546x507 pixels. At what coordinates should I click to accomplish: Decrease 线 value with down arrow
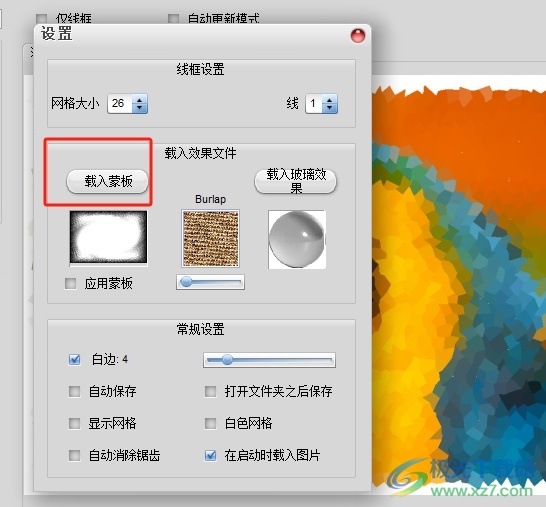(x=330, y=108)
